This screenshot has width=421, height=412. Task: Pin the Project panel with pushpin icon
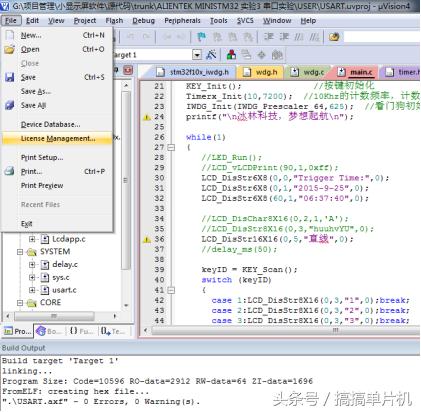(x=116, y=70)
